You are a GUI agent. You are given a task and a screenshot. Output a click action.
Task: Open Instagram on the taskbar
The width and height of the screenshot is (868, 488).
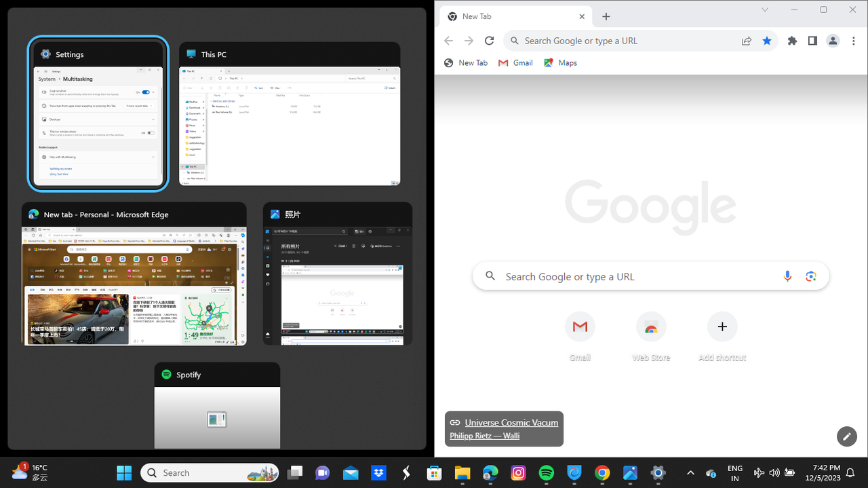pyautogui.click(x=518, y=473)
